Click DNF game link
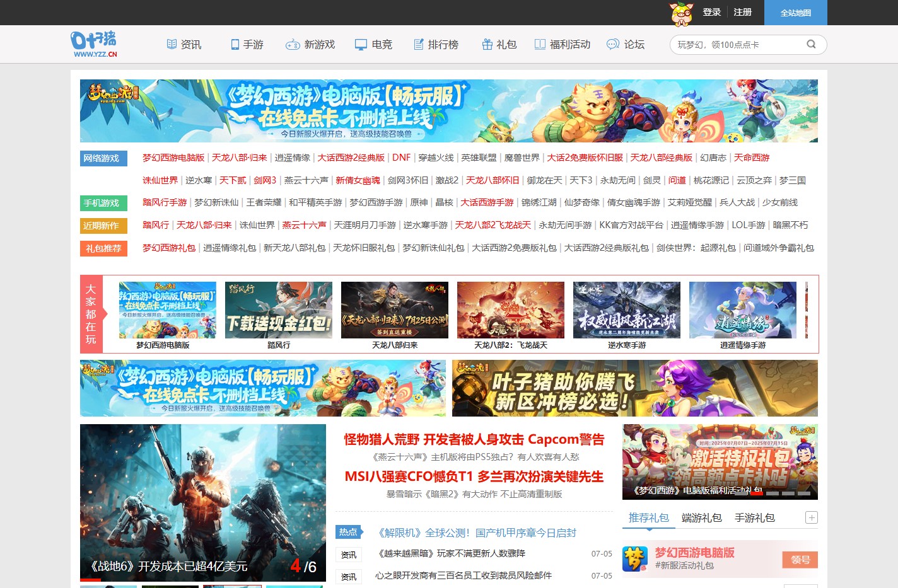This screenshot has width=898, height=588. coord(401,158)
